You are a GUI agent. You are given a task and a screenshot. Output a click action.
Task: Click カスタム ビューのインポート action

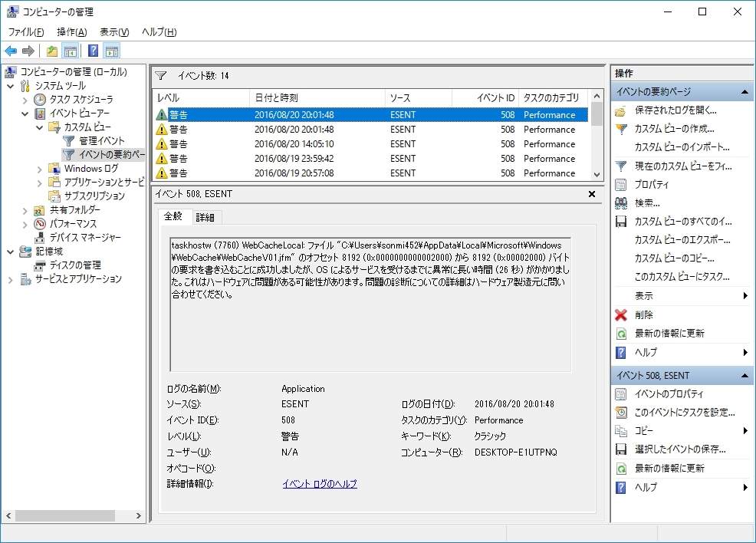point(682,147)
